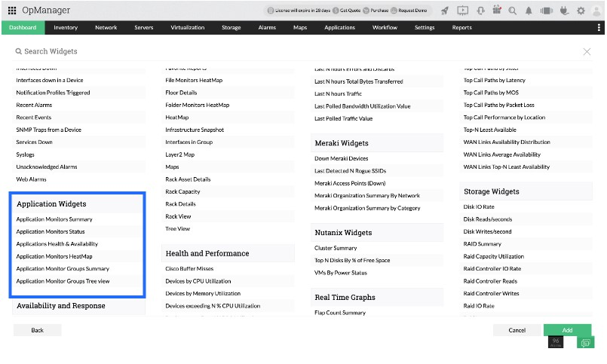The height and width of the screenshot is (364, 607).
Task: Open the presentation video screen icon
Action: point(463,11)
